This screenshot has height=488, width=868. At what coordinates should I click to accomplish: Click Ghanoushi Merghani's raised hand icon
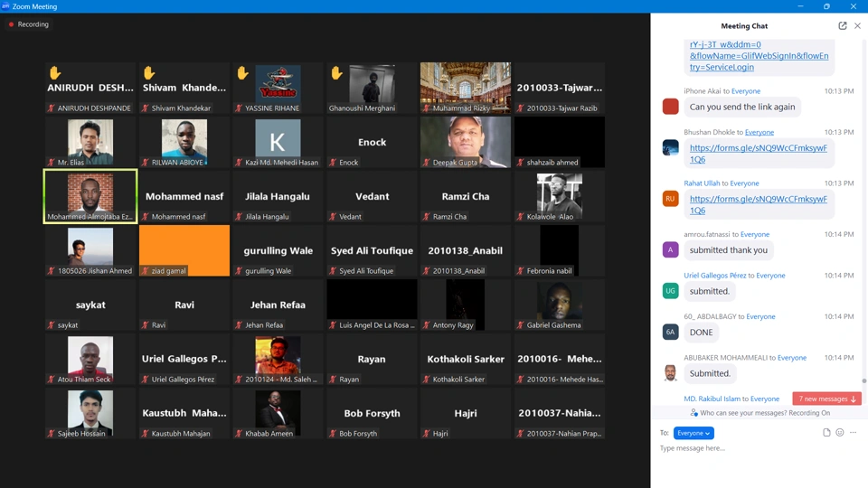coord(336,72)
